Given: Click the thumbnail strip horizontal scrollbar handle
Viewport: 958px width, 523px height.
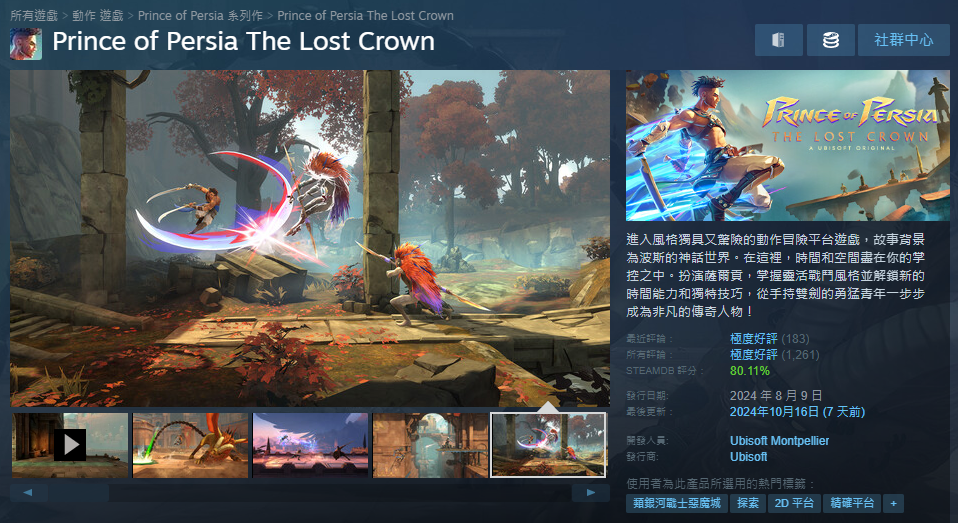Looking at the screenshot, I should click(78, 492).
